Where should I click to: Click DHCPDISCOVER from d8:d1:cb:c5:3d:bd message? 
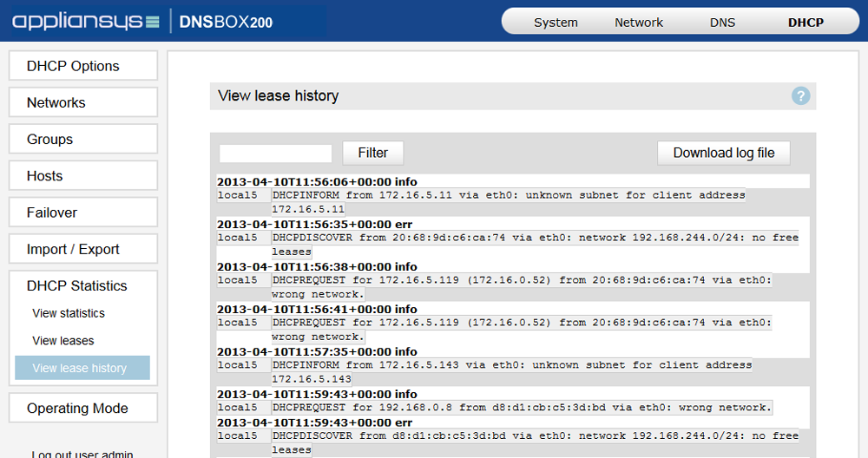[x=535, y=442]
